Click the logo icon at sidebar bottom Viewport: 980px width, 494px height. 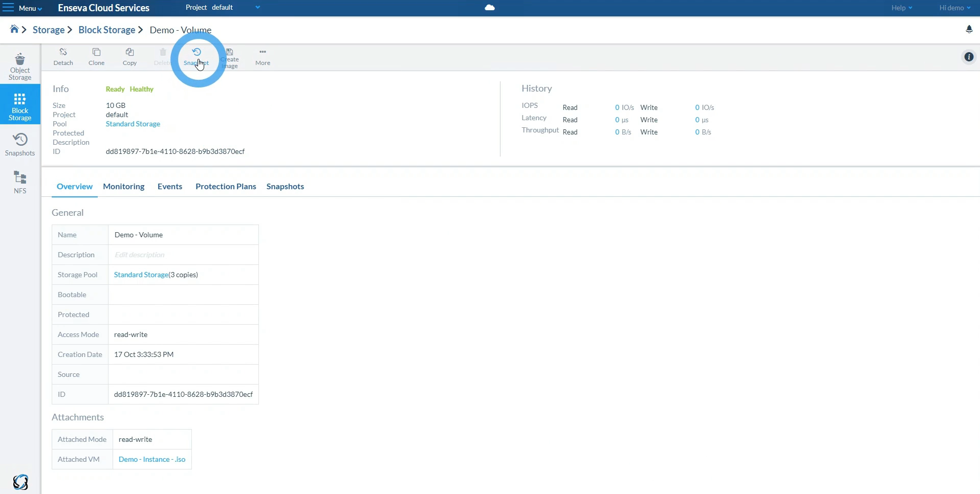pyautogui.click(x=20, y=482)
